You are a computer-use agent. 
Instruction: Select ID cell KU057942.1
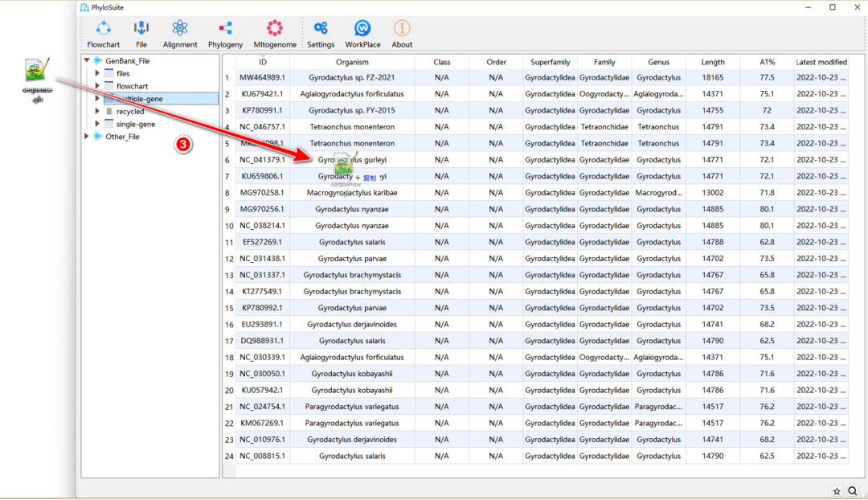coord(262,391)
